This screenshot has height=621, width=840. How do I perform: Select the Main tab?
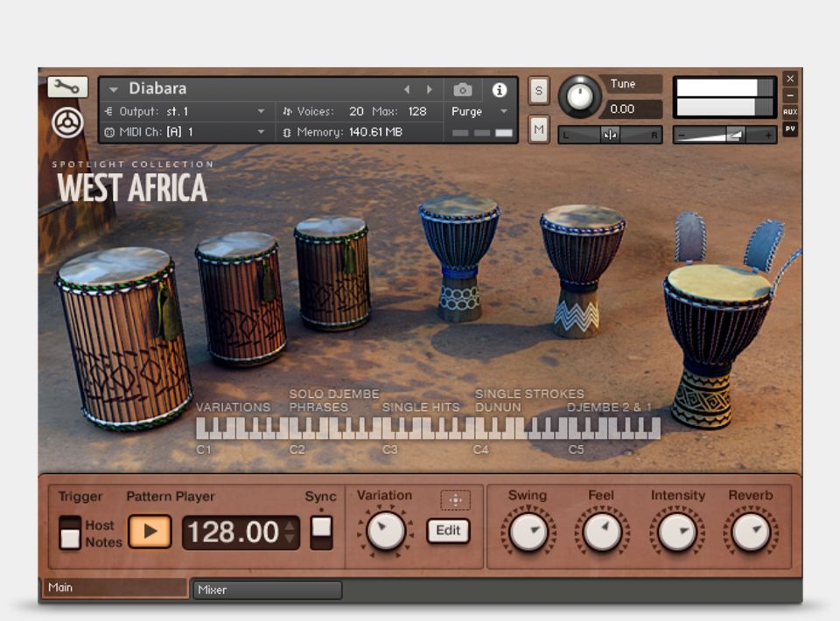(115, 588)
